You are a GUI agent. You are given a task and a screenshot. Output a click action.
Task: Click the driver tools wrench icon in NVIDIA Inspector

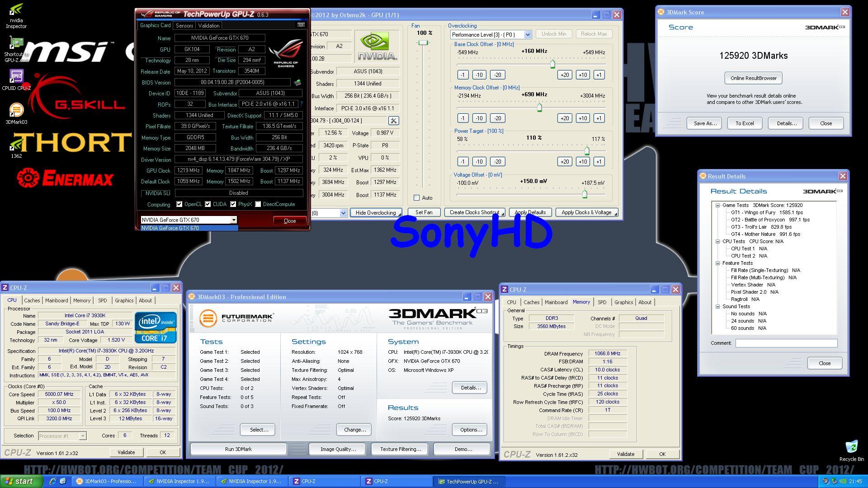pyautogui.click(x=394, y=121)
